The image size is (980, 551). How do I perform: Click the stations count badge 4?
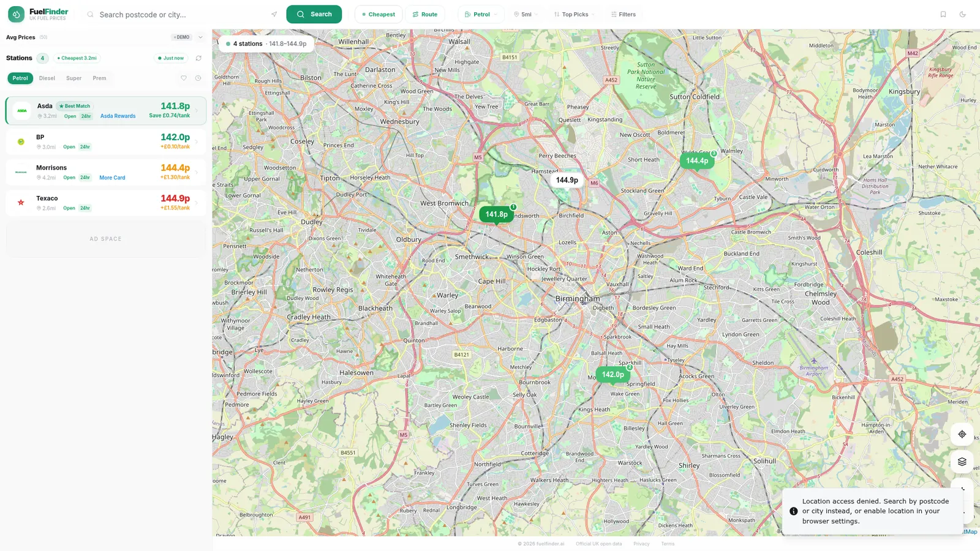(42, 58)
